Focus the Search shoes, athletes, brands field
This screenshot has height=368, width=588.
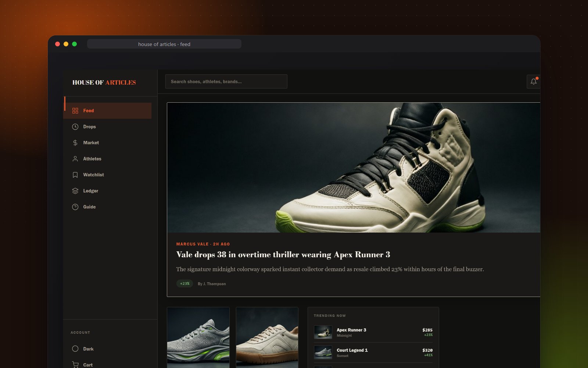pos(226,82)
